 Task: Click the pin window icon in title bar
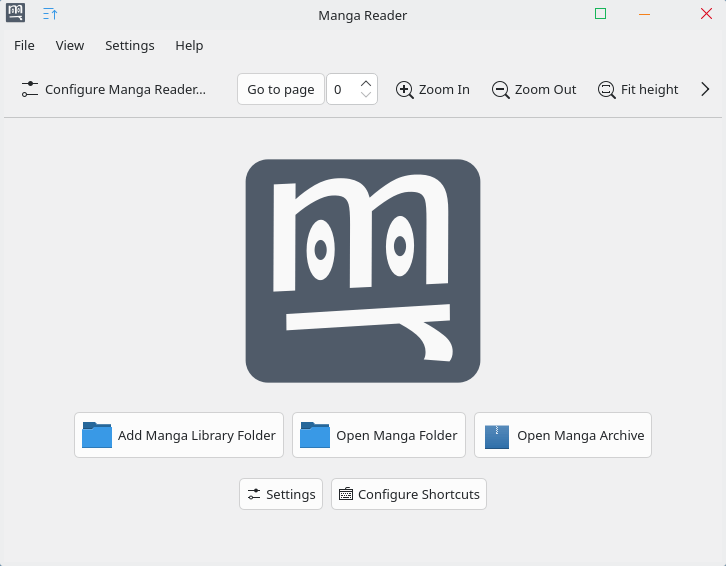click(50, 14)
